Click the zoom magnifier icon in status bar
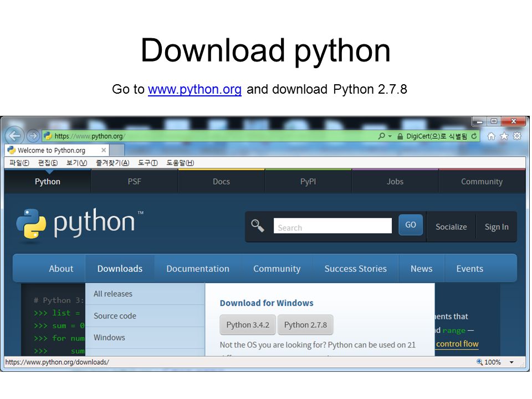 [x=479, y=362]
